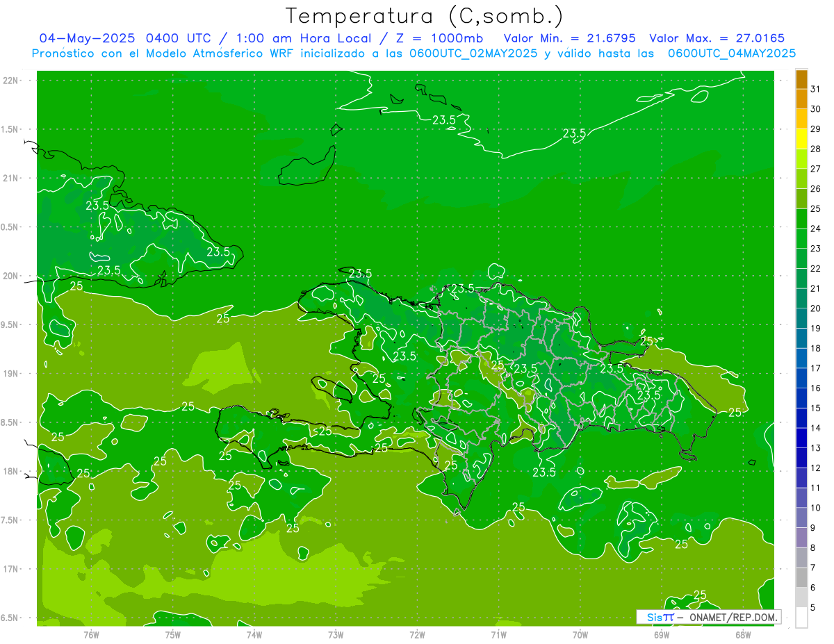Click the 69W longitude axis label
834x644 pixels.
pos(661,634)
